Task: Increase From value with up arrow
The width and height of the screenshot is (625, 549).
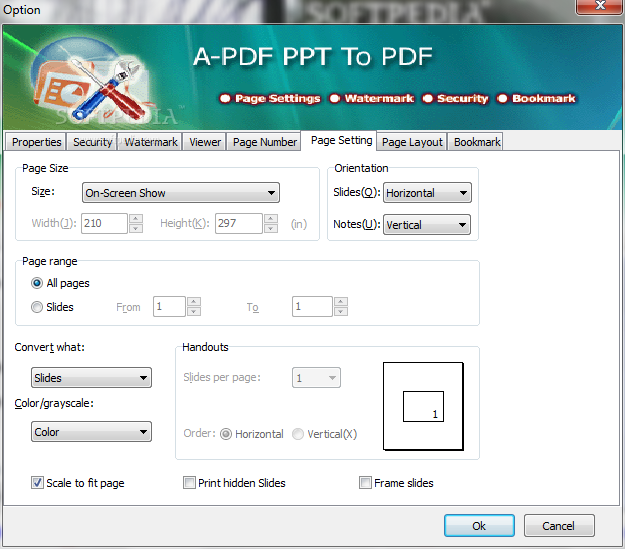Action: pyautogui.click(x=194, y=302)
